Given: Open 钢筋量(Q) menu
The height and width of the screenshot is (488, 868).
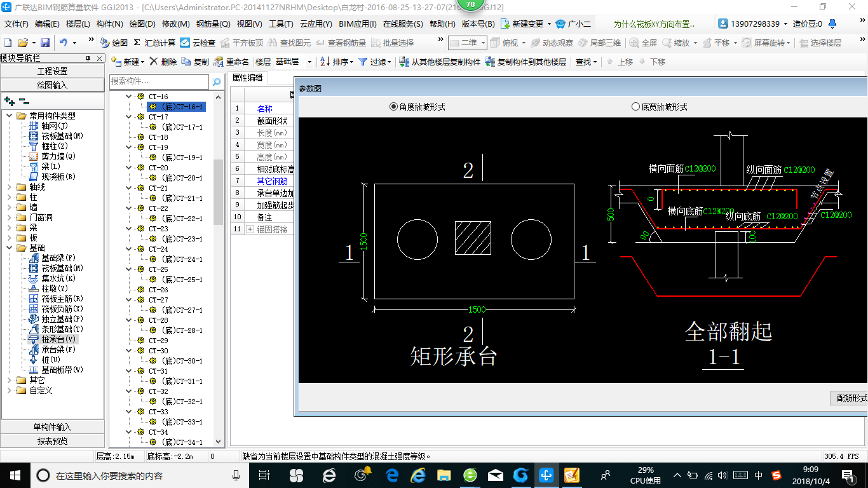Looking at the screenshot, I should [x=213, y=24].
